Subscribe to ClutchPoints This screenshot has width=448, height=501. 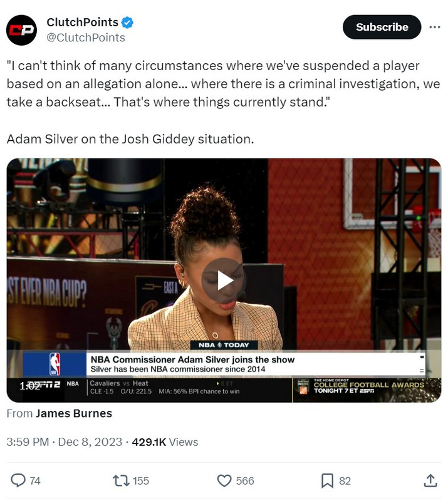pos(382,27)
